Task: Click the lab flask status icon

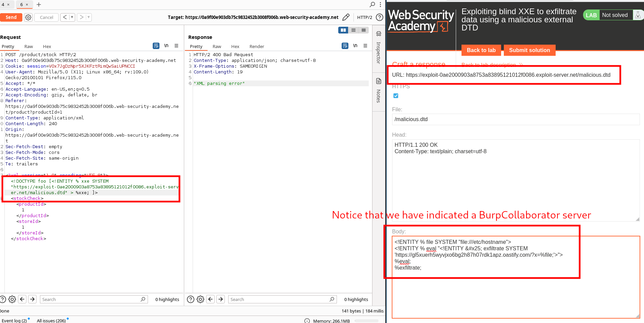Action: point(638,15)
